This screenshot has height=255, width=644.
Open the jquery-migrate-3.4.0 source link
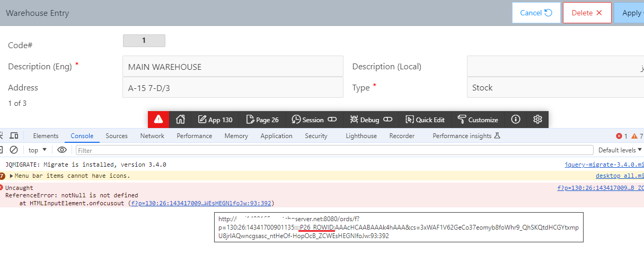point(604,165)
